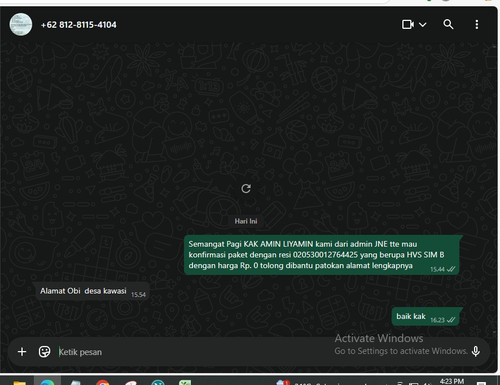Click the 15.54 timestamp on received message
Image resolution: width=500 pixels, height=385 pixels.
click(x=138, y=295)
